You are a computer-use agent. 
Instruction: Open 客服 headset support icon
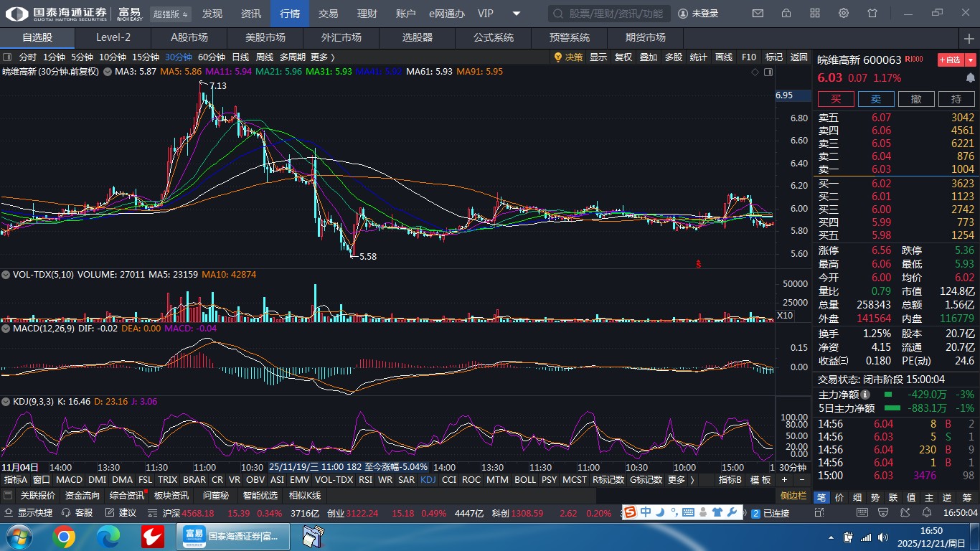(77, 513)
